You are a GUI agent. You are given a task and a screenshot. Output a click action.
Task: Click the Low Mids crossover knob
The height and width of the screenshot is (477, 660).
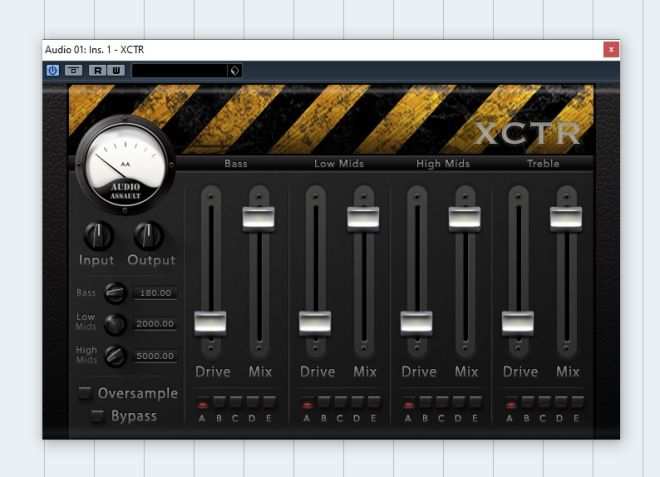(115, 324)
